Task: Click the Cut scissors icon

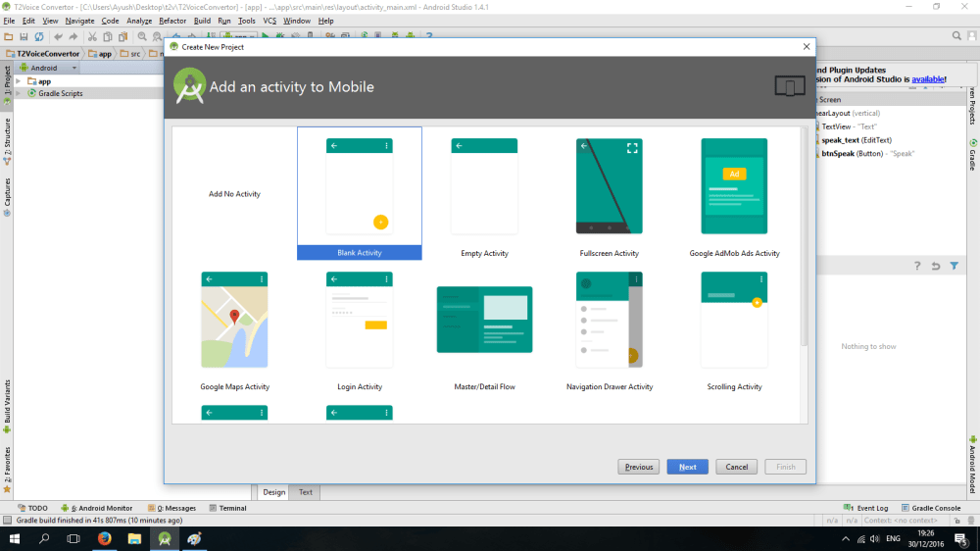Action: 92,36
